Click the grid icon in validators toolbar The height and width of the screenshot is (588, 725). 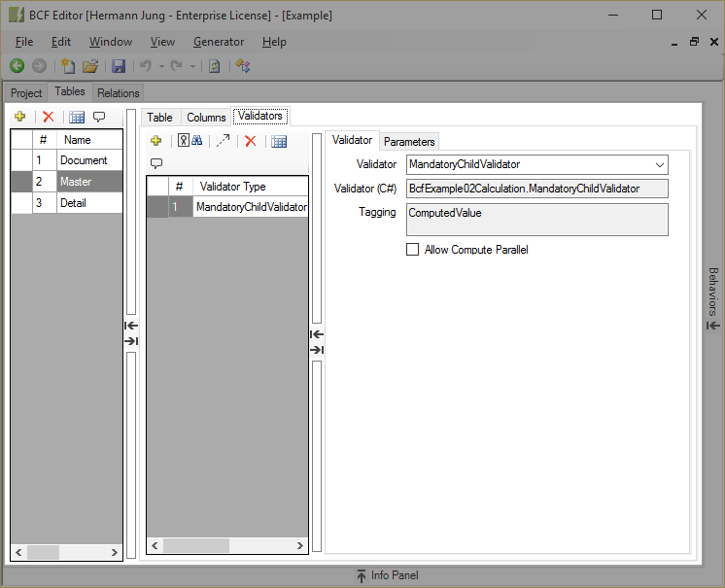(x=279, y=142)
